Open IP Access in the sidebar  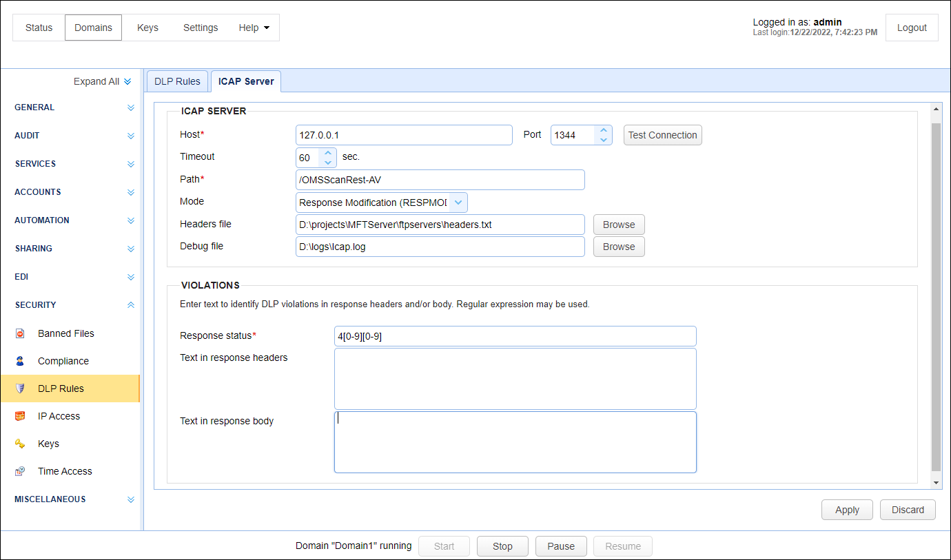[x=59, y=416]
